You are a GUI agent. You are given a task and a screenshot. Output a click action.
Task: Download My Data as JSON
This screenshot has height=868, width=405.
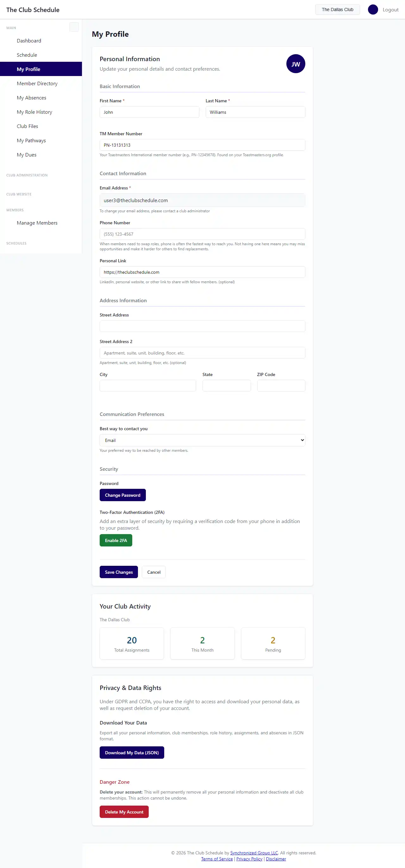(132, 752)
